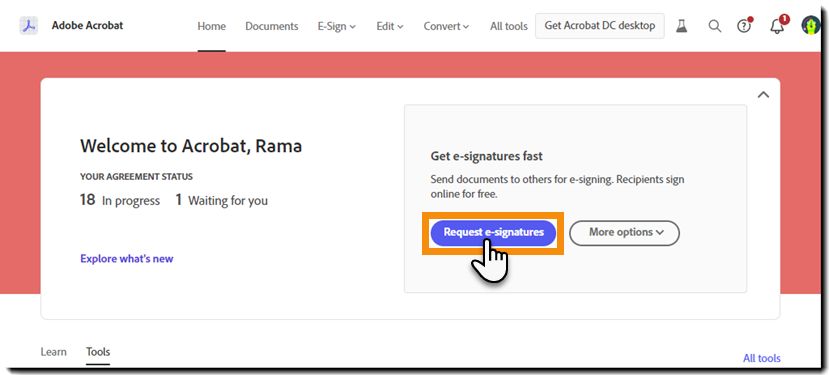Click the YOUR AGREEMENT STATUS label
The width and height of the screenshot is (829, 375).
point(136,177)
